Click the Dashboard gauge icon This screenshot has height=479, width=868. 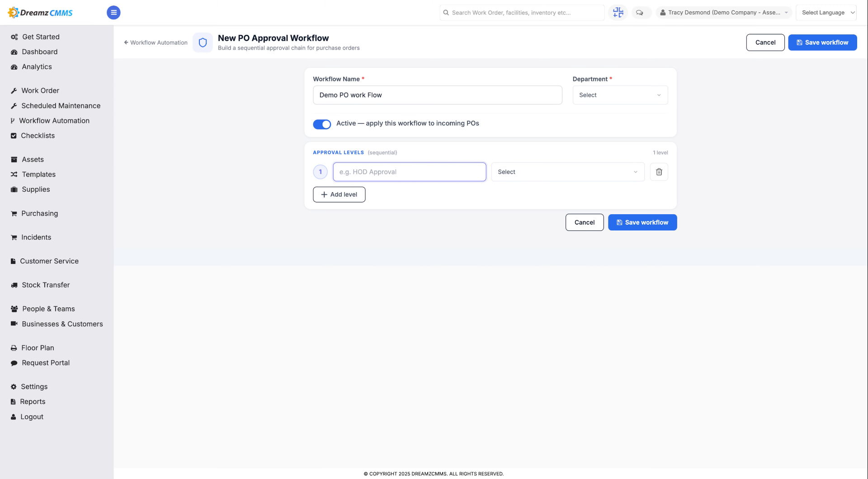pyautogui.click(x=14, y=52)
